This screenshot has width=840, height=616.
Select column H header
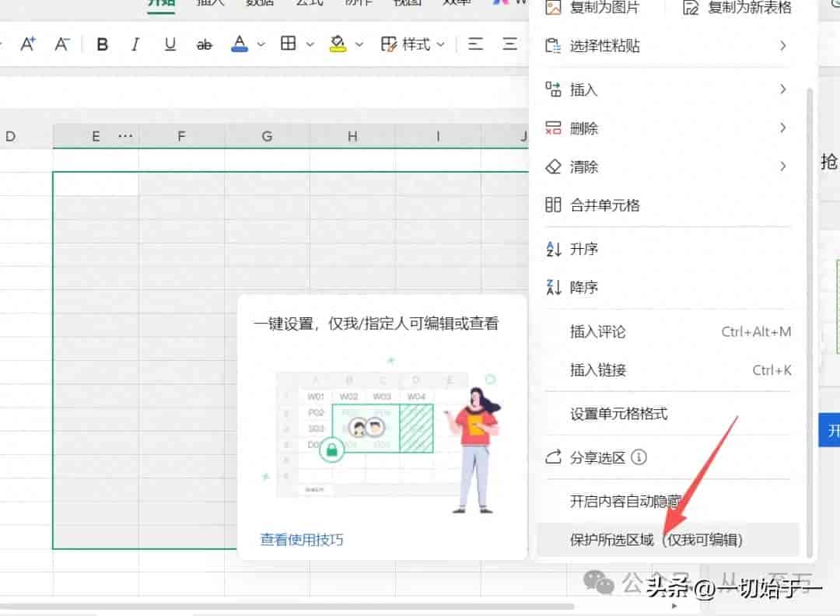tap(352, 136)
